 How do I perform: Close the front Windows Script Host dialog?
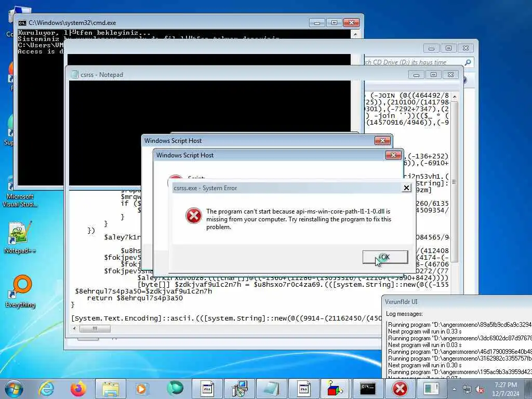393,155
